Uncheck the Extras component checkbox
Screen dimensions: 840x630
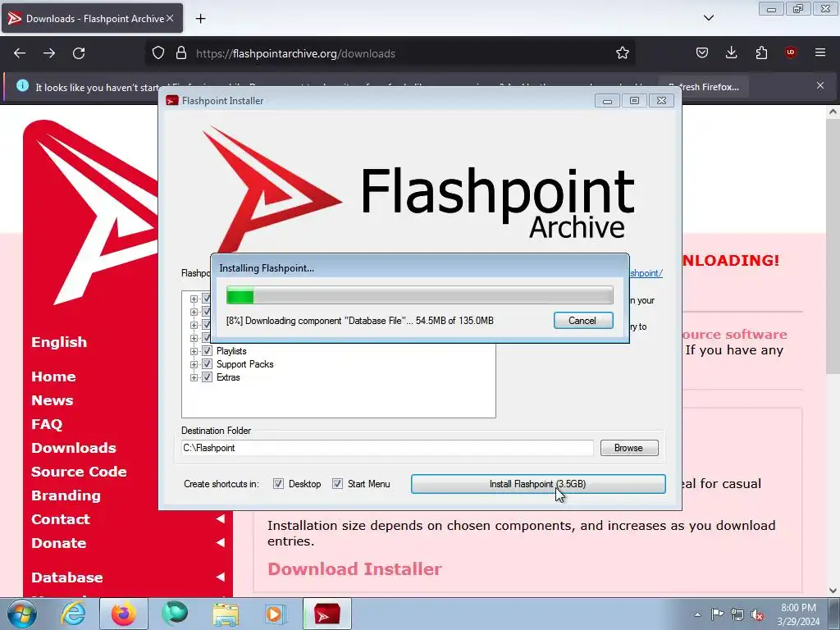tap(207, 377)
